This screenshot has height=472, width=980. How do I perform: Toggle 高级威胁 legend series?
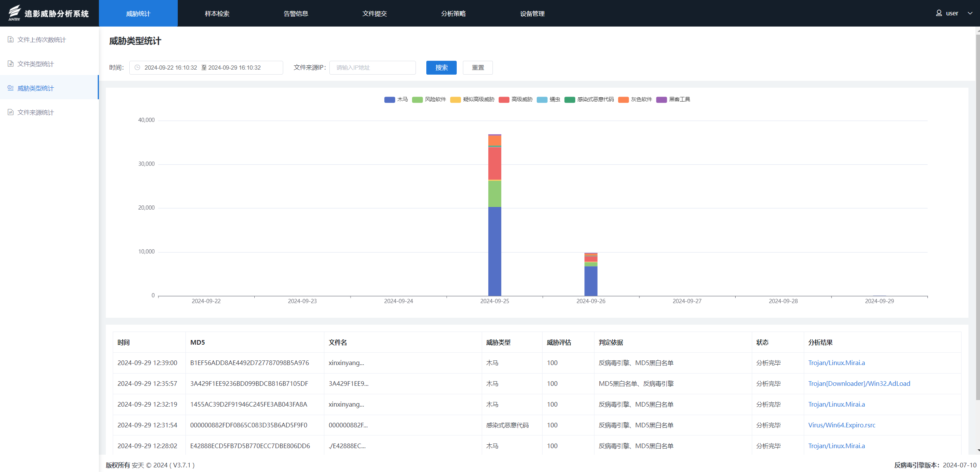(516, 100)
